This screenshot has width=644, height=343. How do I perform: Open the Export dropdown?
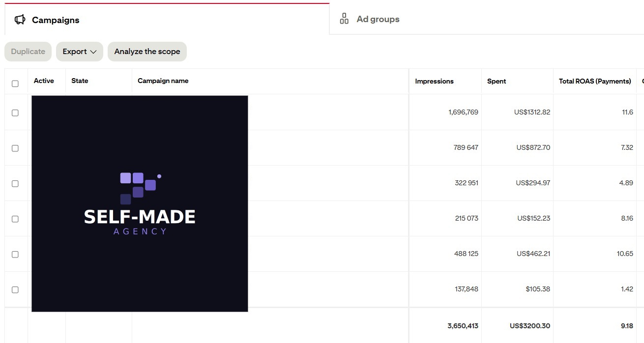tap(80, 52)
